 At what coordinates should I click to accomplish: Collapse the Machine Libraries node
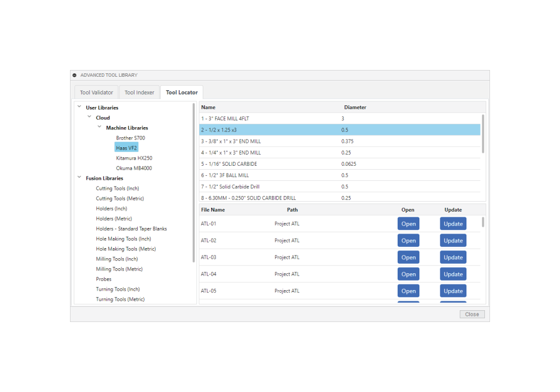[x=100, y=128]
